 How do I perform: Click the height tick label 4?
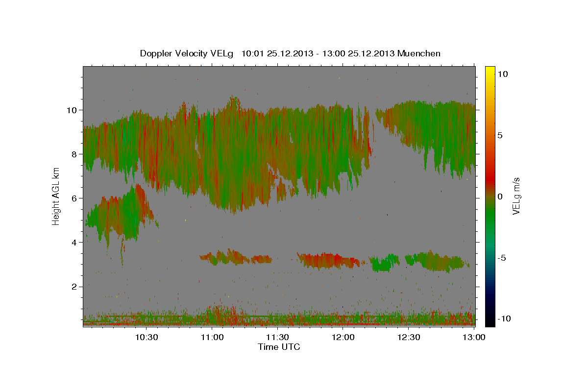click(x=74, y=242)
